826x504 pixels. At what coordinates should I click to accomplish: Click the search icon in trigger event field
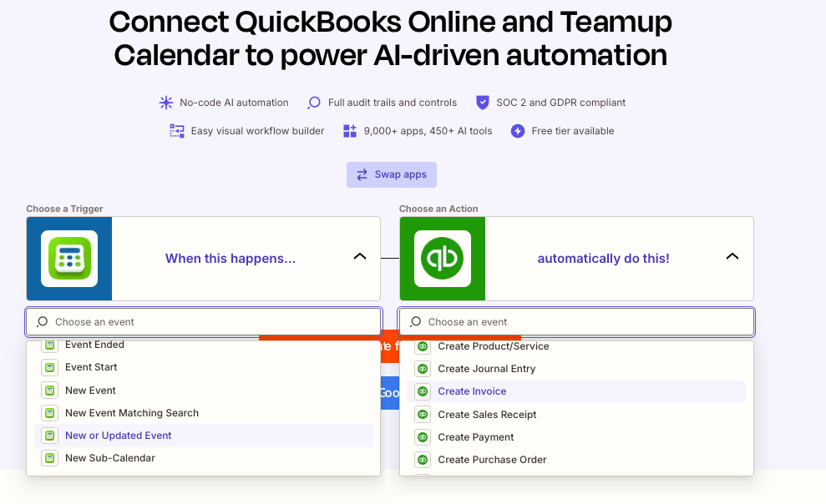(x=42, y=321)
